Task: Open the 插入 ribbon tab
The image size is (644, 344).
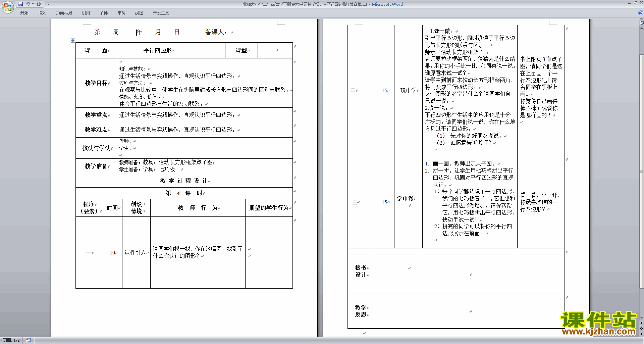Action: (42, 13)
